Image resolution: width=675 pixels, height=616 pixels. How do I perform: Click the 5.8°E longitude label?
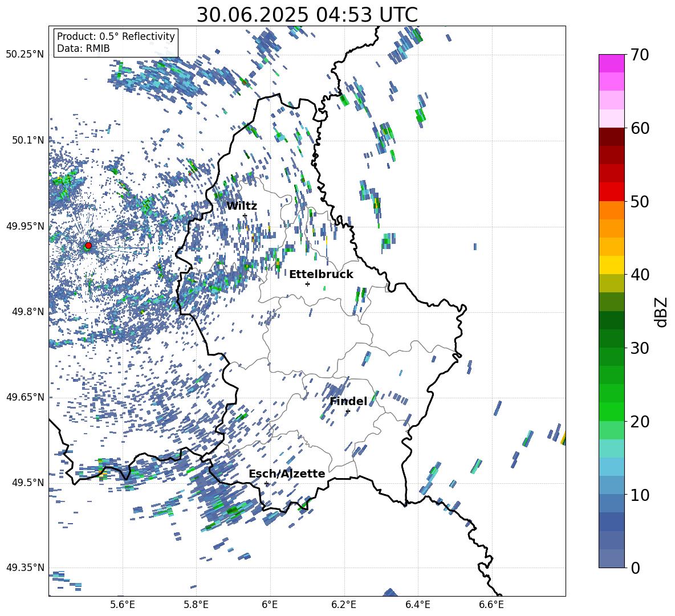(x=196, y=605)
